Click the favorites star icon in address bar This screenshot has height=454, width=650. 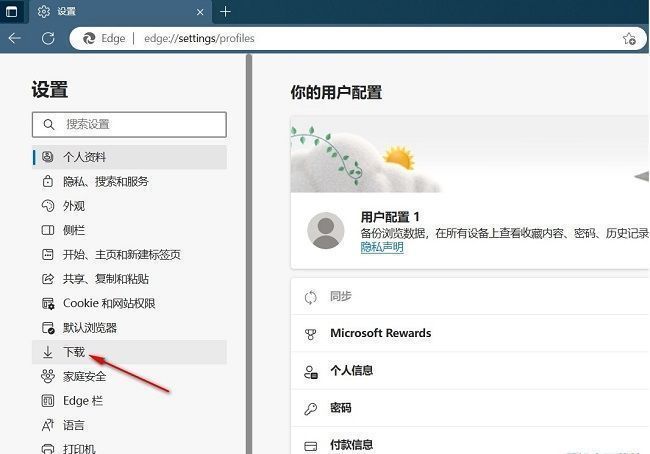629,39
